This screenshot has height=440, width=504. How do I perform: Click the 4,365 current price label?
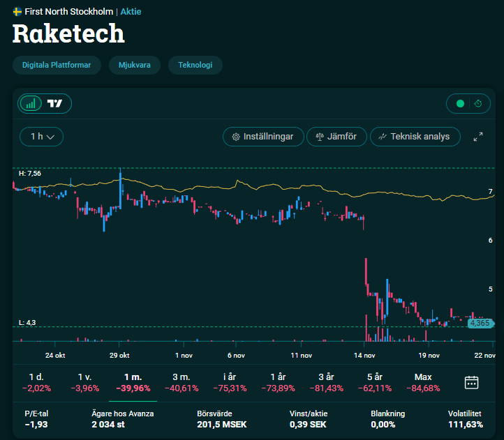click(480, 323)
